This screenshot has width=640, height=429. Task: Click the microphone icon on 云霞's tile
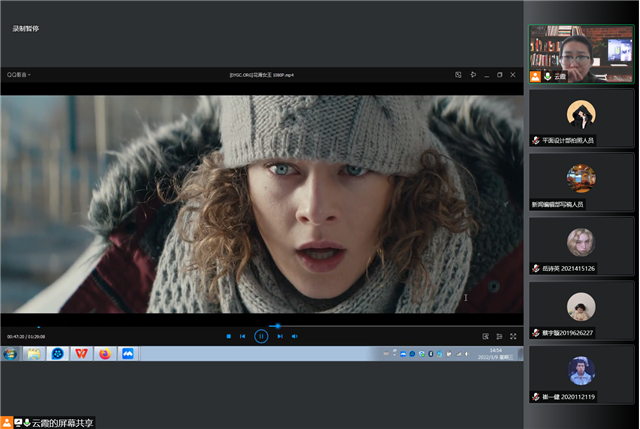pyautogui.click(x=547, y=76)
